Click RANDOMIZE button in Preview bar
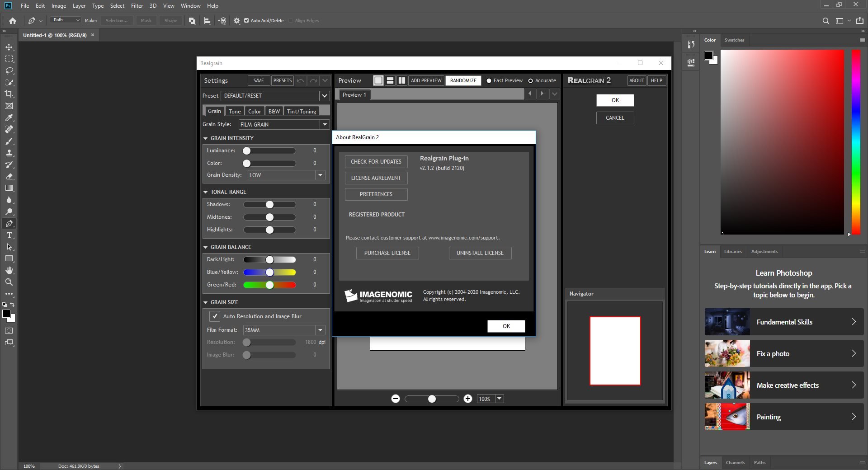The image size is (868, 470). pos(463,80)
